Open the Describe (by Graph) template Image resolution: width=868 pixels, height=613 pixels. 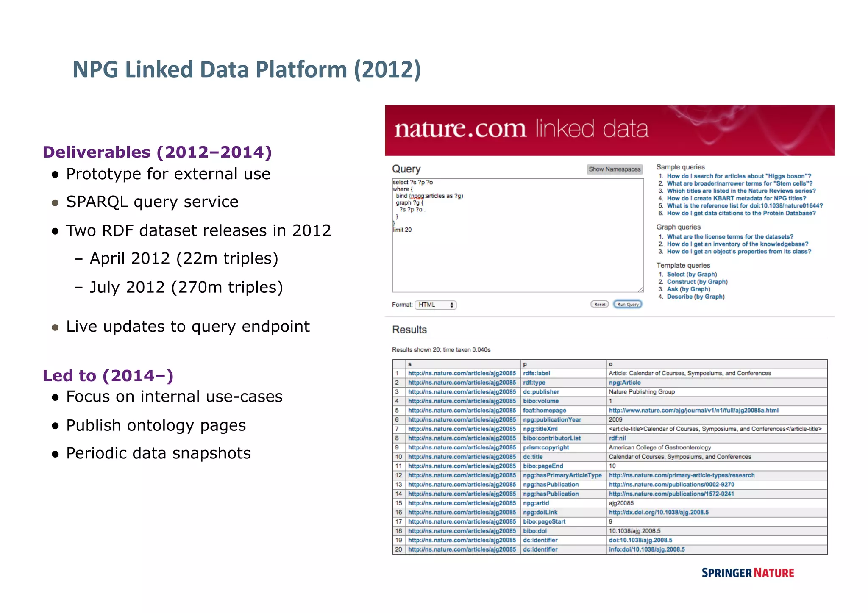point(696,297)
